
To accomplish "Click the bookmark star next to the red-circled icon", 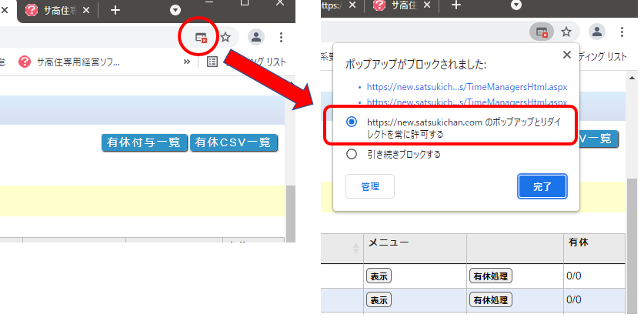I will pyautogui.click(x=226, y=37).
